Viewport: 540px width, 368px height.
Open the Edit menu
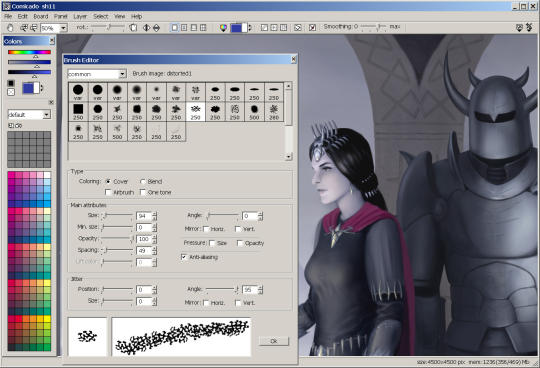tap(22, 16)
